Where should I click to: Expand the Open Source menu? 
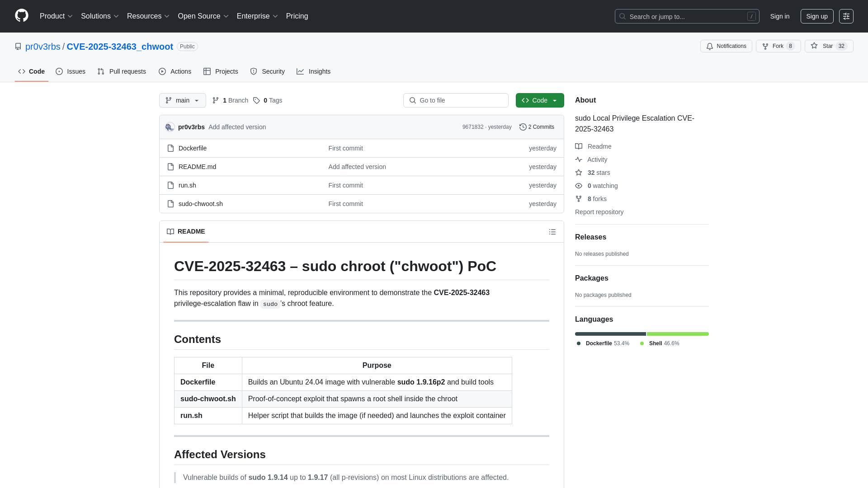point(203,16)
